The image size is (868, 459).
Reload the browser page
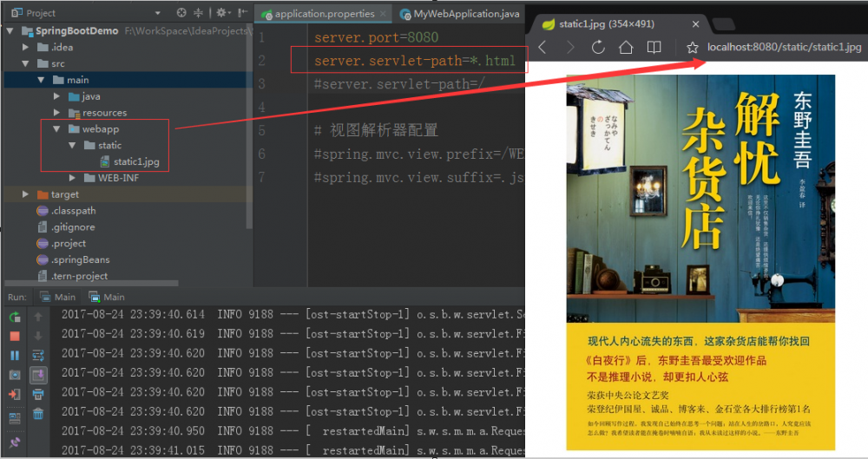pyautogui.click(x=598, y=48)
